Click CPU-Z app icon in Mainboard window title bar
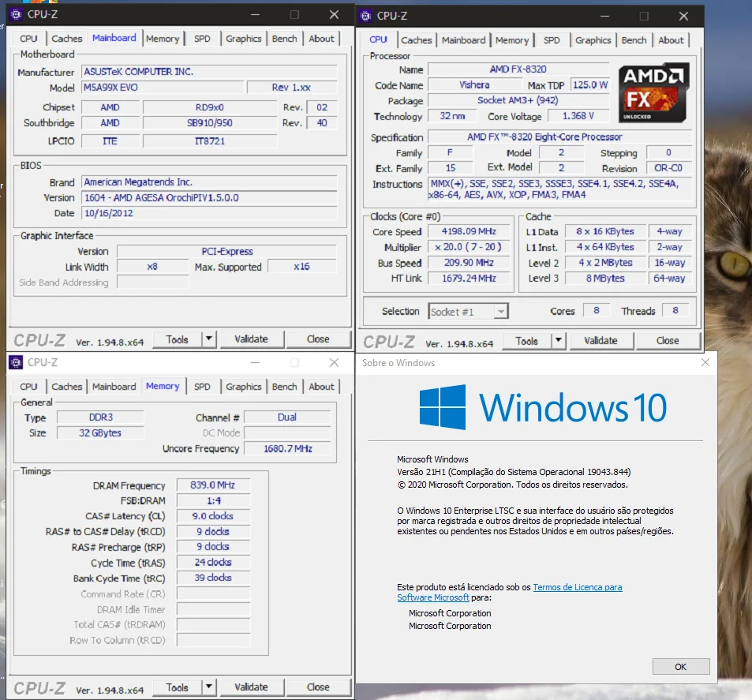The height and width of the screenshot is (700, 752). coord(16,14)
